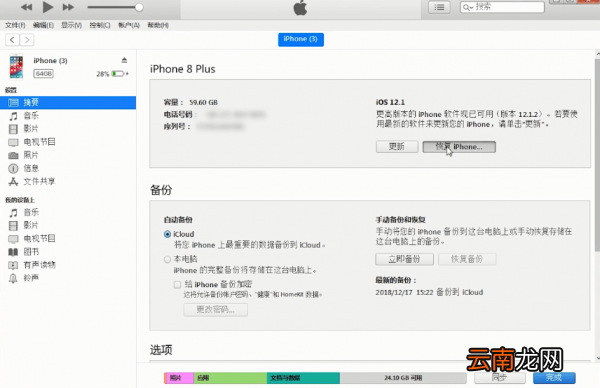Screen dimensions: 600x388
Task: Go forward with the right arrow
Action: tap(26, 40)
